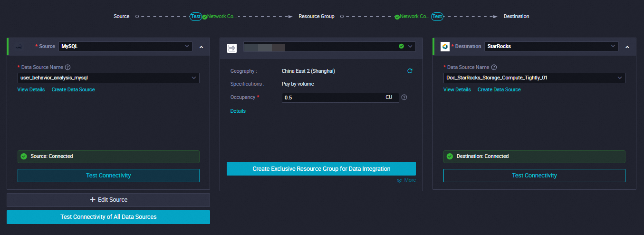Click green check icon beside destination Network Co... label

click(397, 17)
